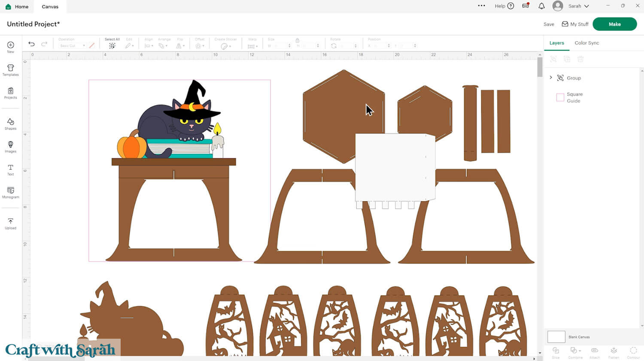
Task: Open the New project icon
Action: (x=11, y=45)
